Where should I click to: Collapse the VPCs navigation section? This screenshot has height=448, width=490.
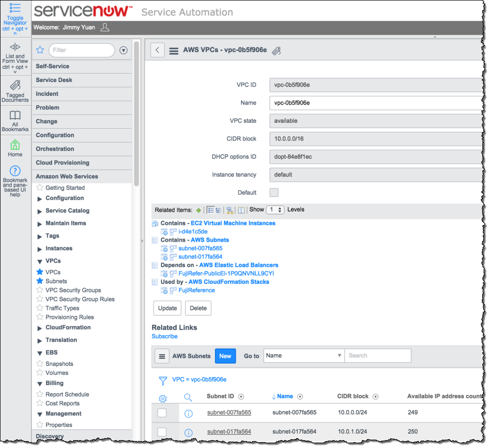click(x=40, y=261)
